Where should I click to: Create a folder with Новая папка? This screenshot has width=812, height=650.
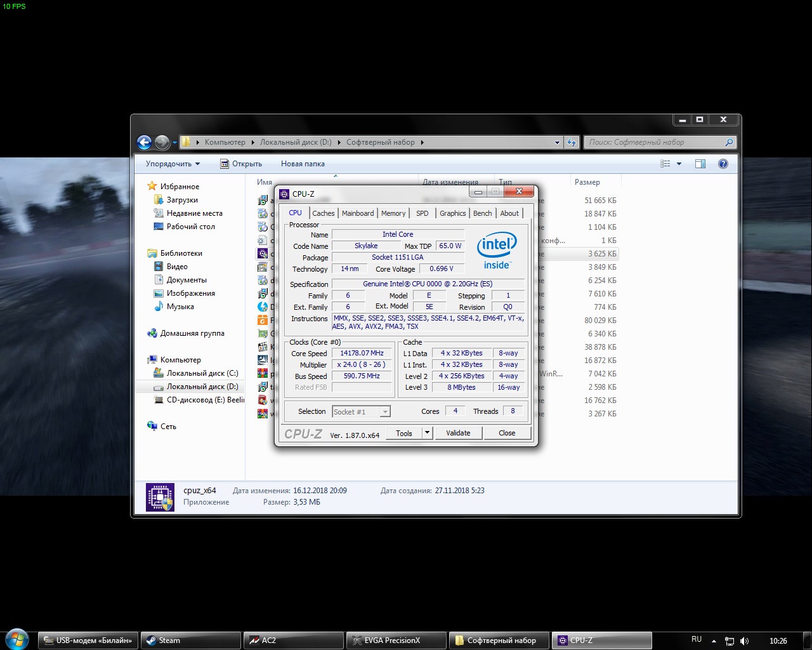pyautogui.click(x=303, y=164)
